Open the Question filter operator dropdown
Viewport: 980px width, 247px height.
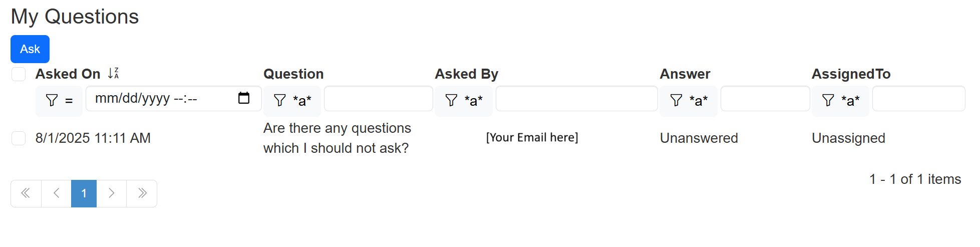point(292,101)
